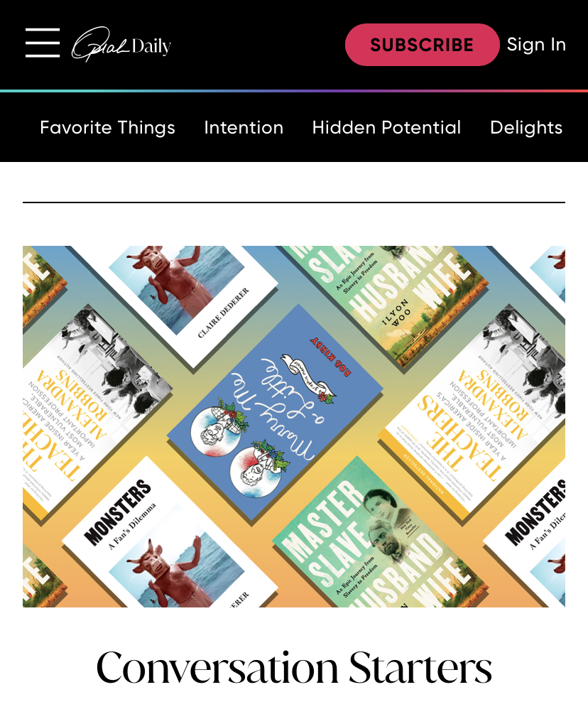The image size is (588, 719).
Task: Click the pink Subscribe button
Action: coord(422,45)
